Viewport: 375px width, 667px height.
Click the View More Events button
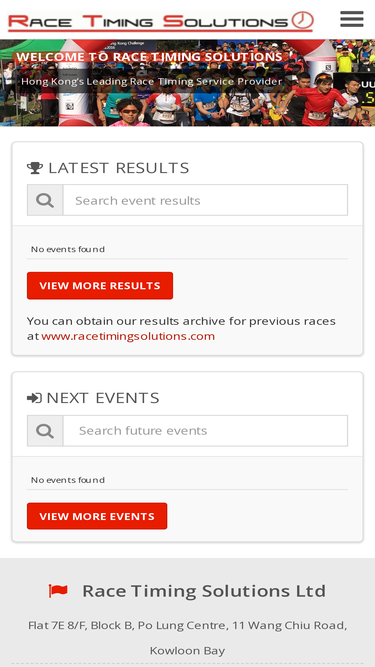coord(97,516)
